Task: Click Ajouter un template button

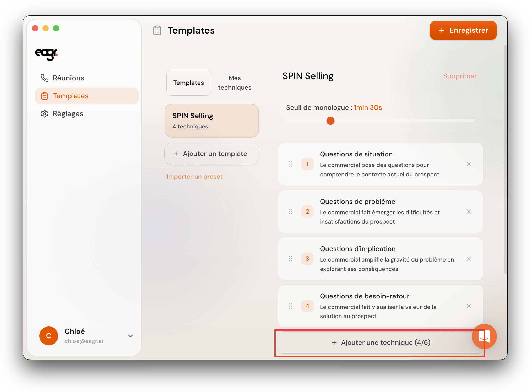Action: point(211,154)
